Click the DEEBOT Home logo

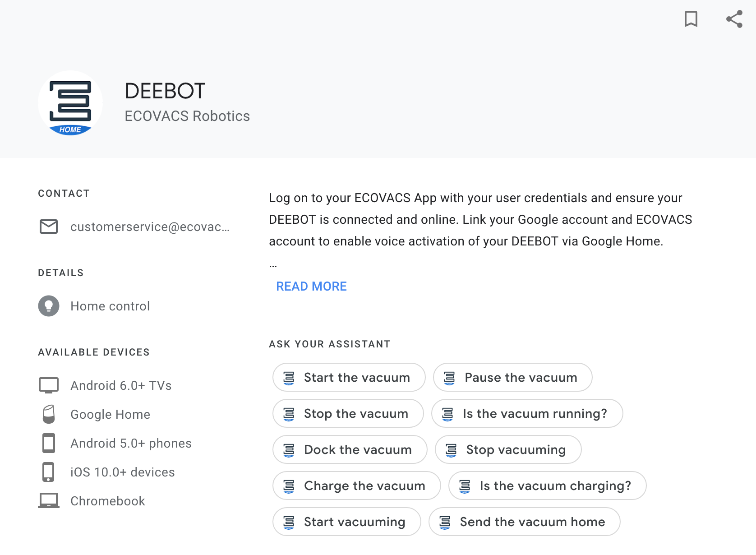click(x=70, y=103)
